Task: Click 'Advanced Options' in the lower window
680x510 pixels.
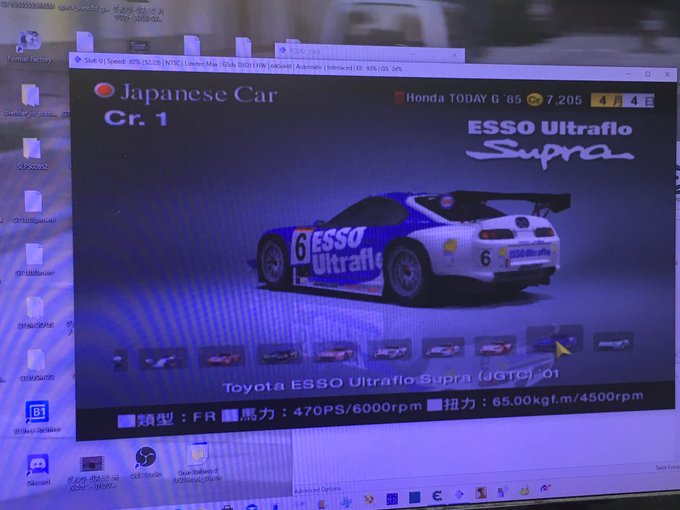Action: pos(318,490)
